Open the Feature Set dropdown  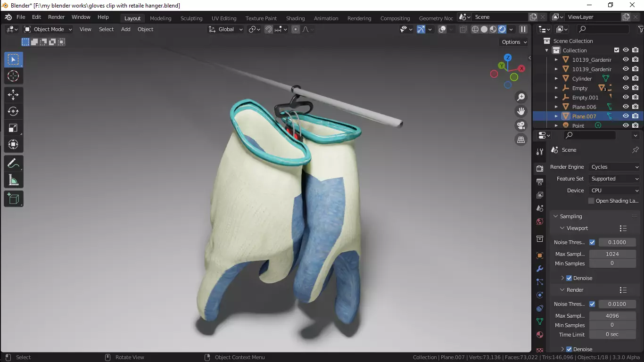[x=614, y=179]
